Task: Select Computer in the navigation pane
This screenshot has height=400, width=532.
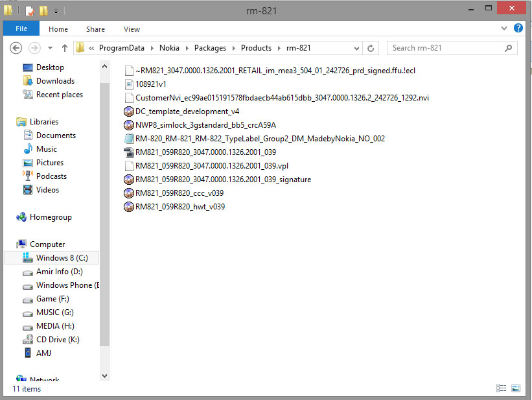Action: coord(47,244)
